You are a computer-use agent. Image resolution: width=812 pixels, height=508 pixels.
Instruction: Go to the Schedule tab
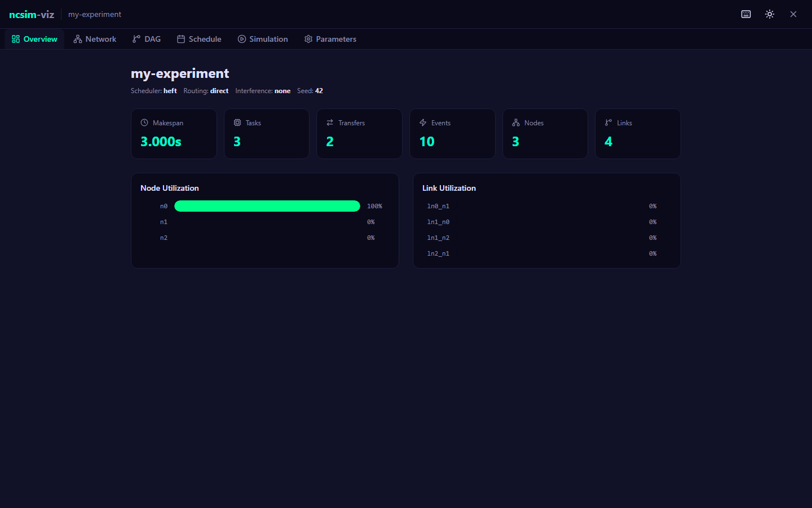[199, 39]
